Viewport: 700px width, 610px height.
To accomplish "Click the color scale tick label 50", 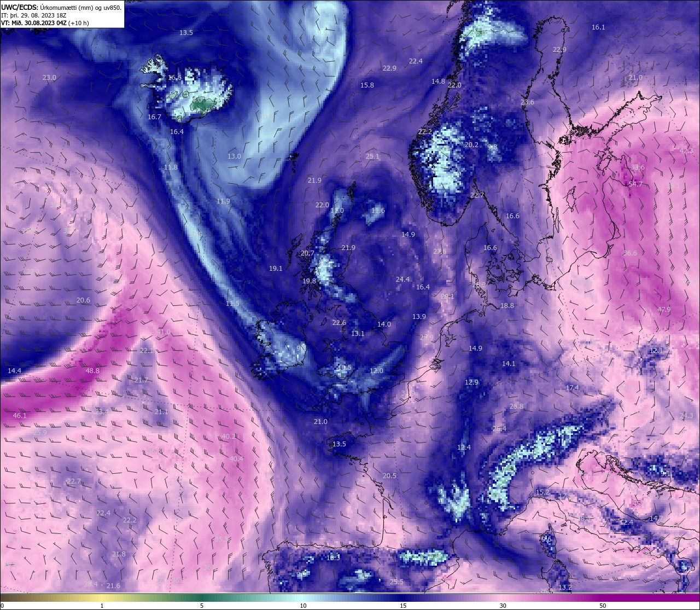I will point(603,606).
